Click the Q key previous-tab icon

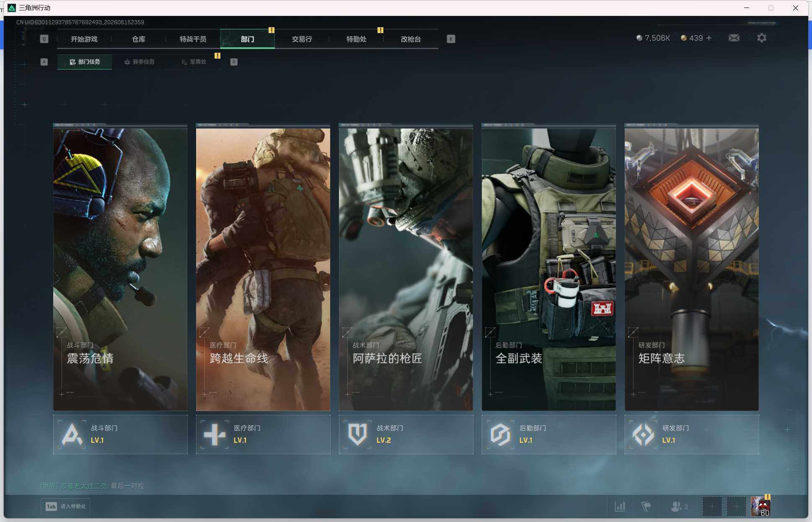click(44, 39)
